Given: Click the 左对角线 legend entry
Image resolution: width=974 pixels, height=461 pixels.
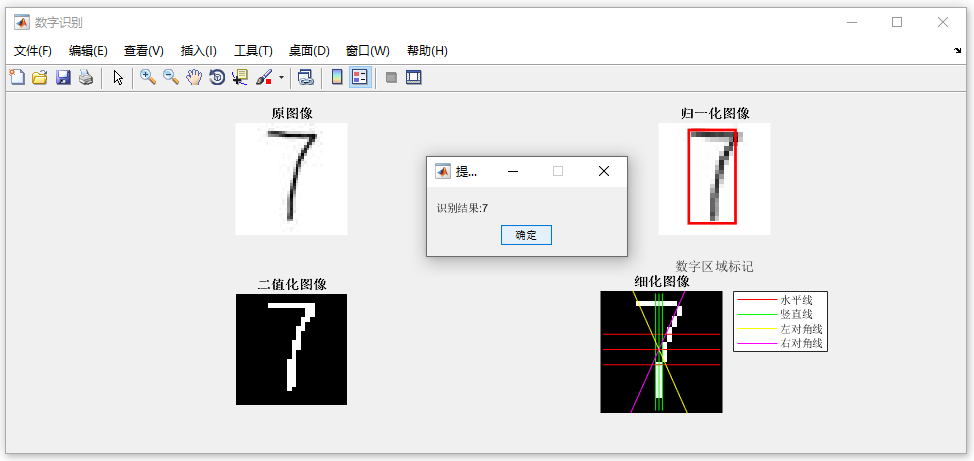Looking at the screenshot, I should [781, 329].
